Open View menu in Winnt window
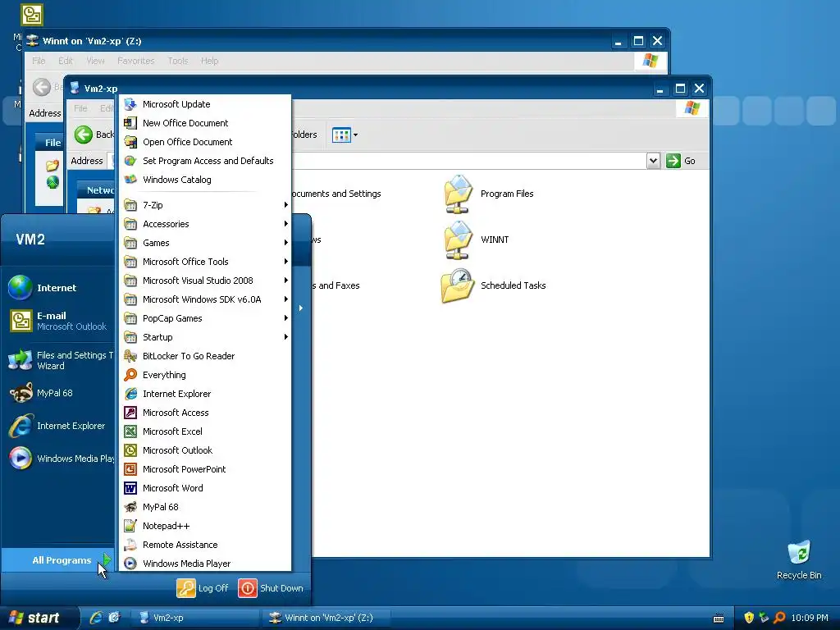This screenshot has width=840, height=630. tap(95, 61)
